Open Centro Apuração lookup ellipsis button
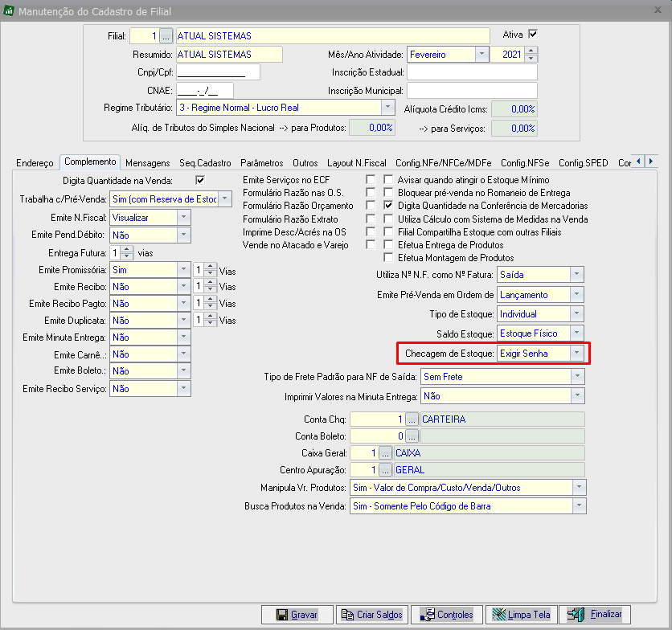The height and width of the screenshot is (630, 672). (385, 470)
